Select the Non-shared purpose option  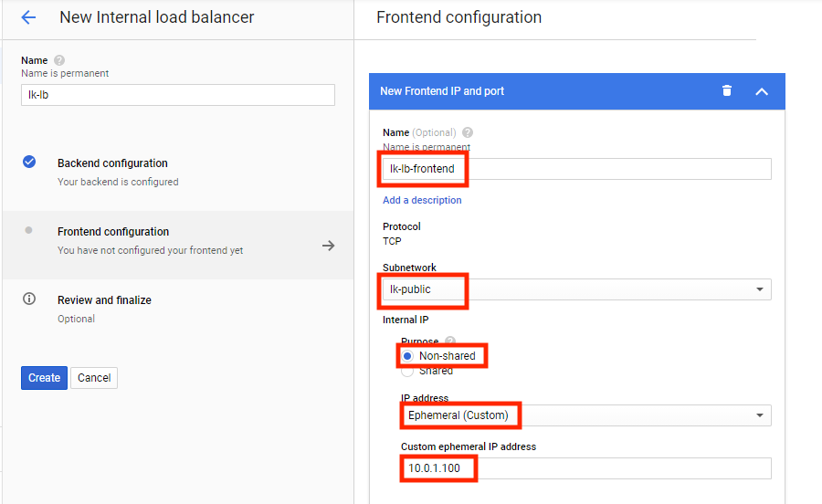tap(407, 356)
